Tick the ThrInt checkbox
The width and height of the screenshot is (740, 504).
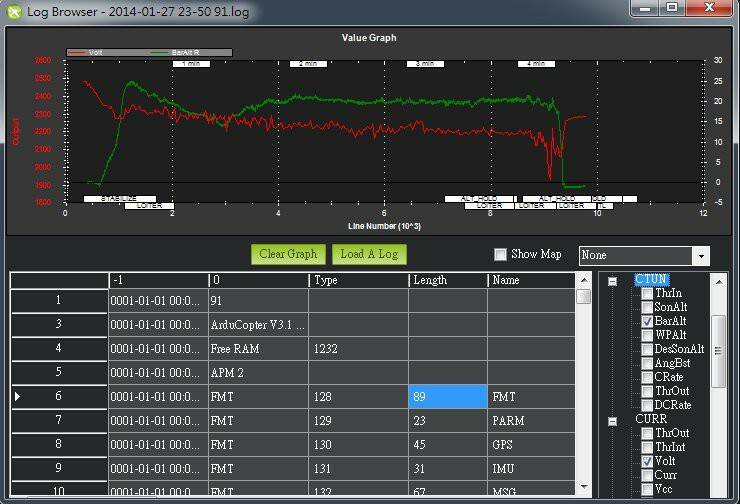(x=647, y=447)
